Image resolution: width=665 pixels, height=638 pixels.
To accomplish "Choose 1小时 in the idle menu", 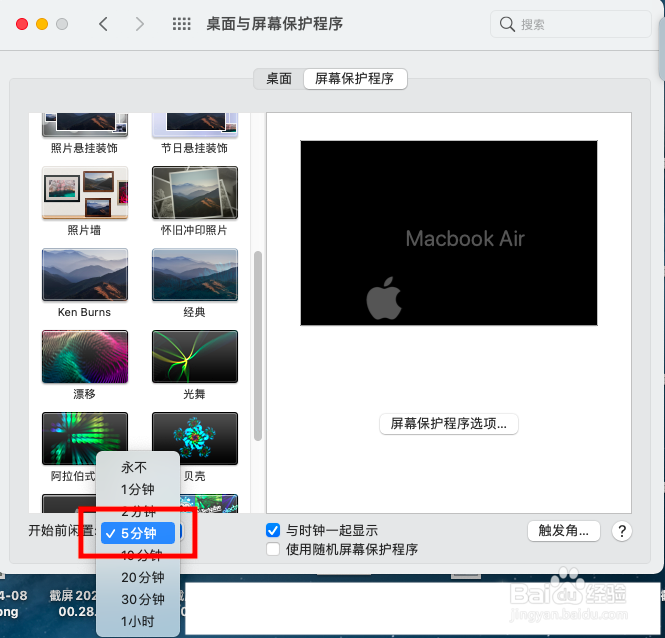I will (x=138, y=621).
